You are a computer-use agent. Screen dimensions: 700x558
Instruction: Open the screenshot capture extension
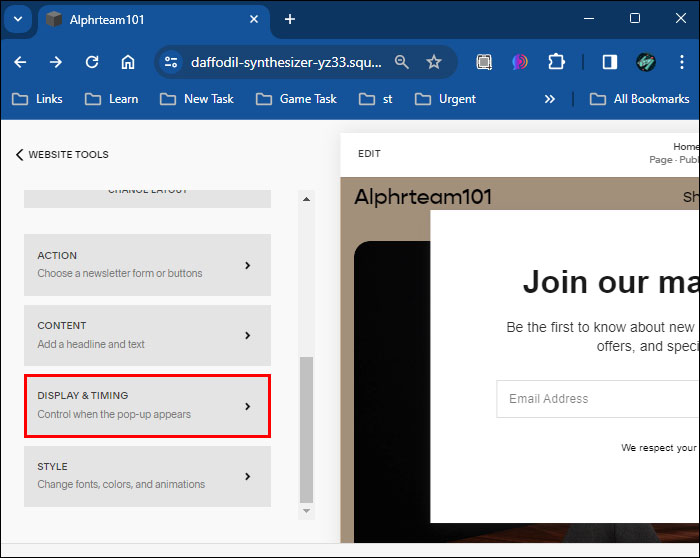coord(484,62)
